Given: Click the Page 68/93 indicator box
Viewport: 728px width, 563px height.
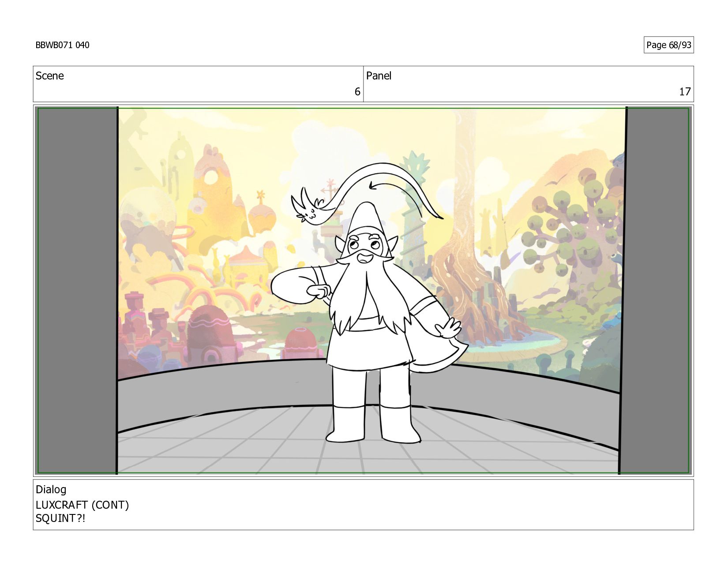Looking at the screenshot, I should tap(668, 45).
